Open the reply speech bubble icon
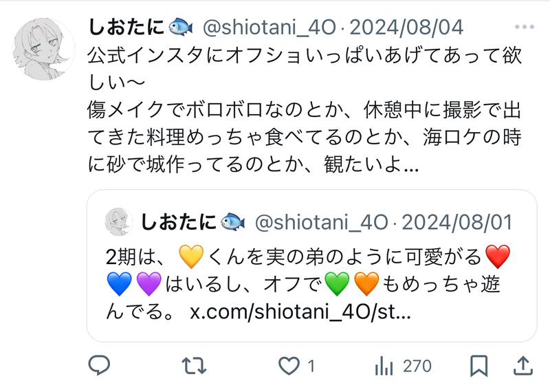Screen dimensions: 550x392 point(99,365)
